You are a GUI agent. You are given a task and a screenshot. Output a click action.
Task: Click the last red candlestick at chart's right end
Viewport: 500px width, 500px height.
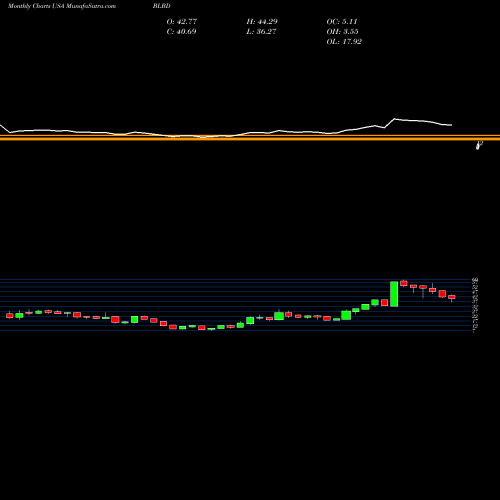click(x=452, y=297)
